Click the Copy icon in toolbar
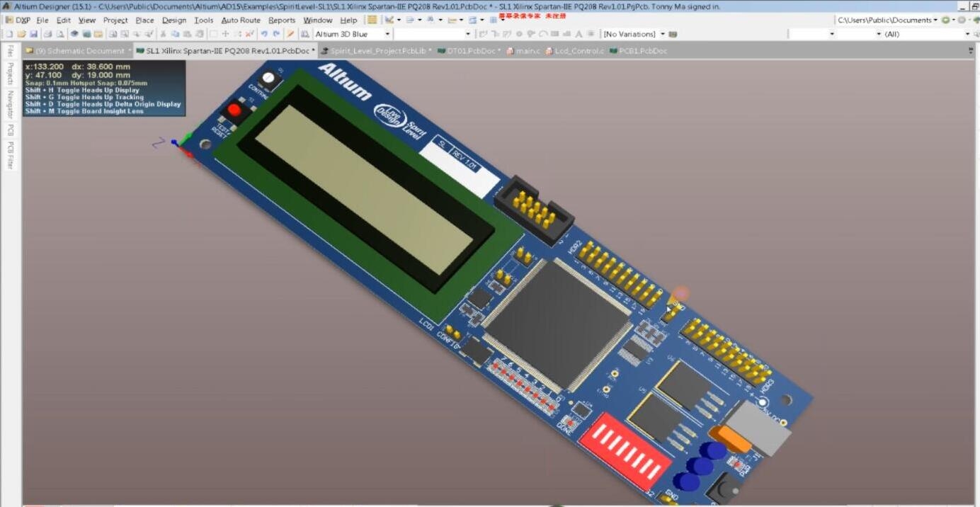The height and width of the screenshot is (507, 980). pyautogui.click(x=174, y=34)
